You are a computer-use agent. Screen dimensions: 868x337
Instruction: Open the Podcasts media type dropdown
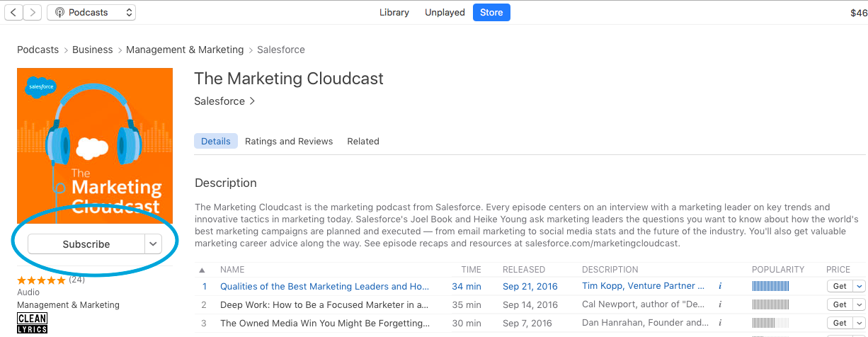91,13
